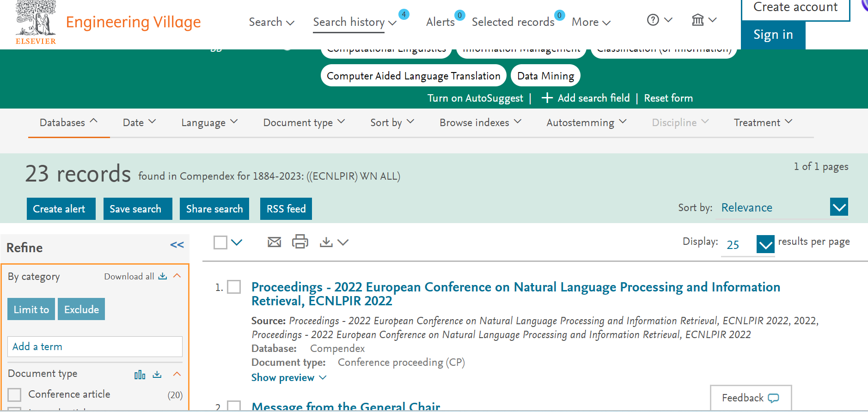Open the Sort by Relevance dropdown
The image size is (868, 412).
(838, 207)
